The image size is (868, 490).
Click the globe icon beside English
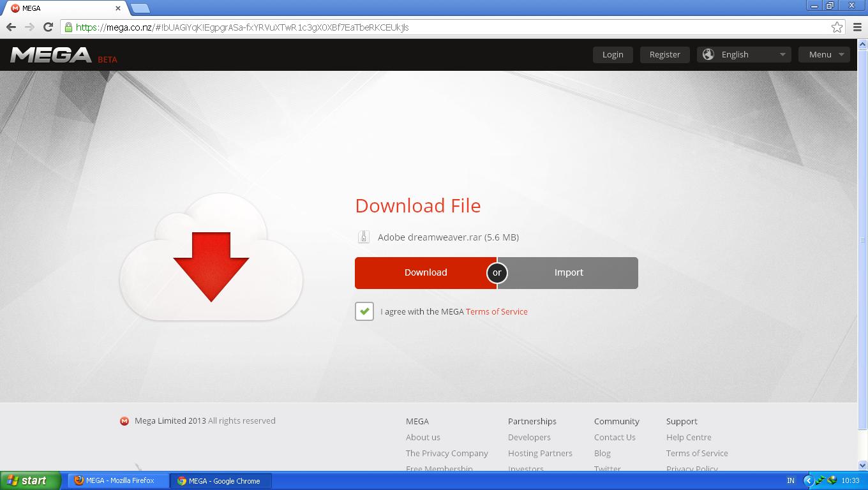(x=708, y=54)
